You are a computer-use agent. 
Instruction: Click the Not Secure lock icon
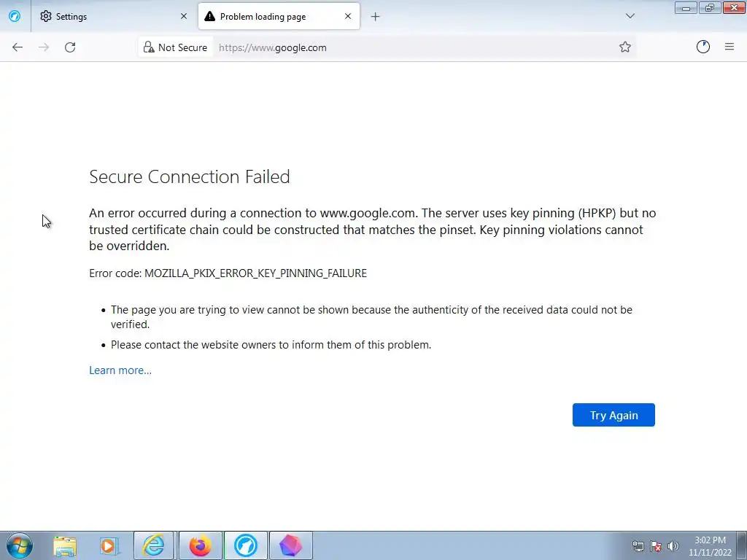[149, 47]
